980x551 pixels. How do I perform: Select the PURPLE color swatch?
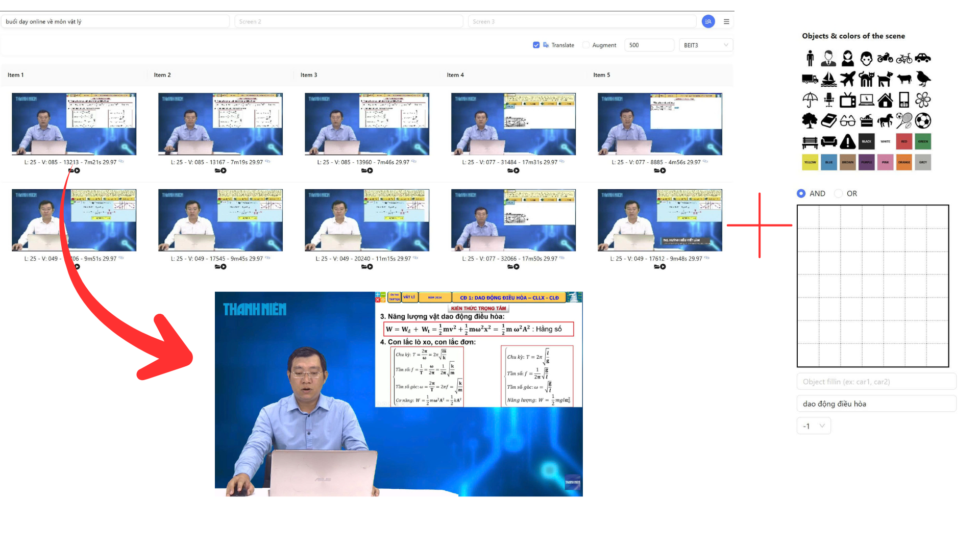point(866,162)
